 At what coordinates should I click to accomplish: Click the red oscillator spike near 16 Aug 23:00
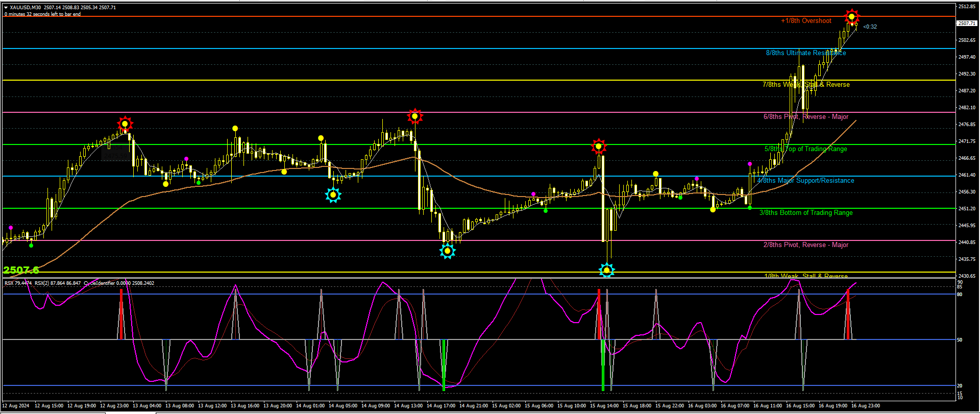(848, 314)
